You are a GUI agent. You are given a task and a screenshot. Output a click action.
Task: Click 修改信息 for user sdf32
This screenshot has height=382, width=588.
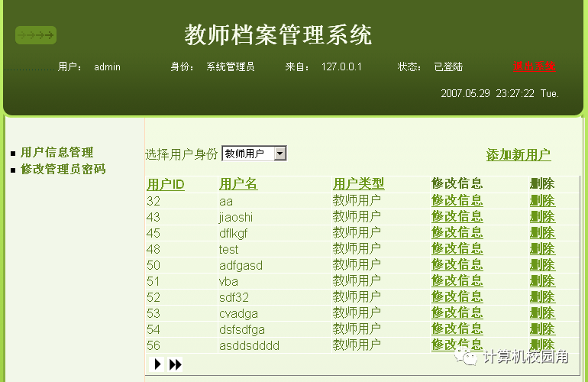coord(457,297)
